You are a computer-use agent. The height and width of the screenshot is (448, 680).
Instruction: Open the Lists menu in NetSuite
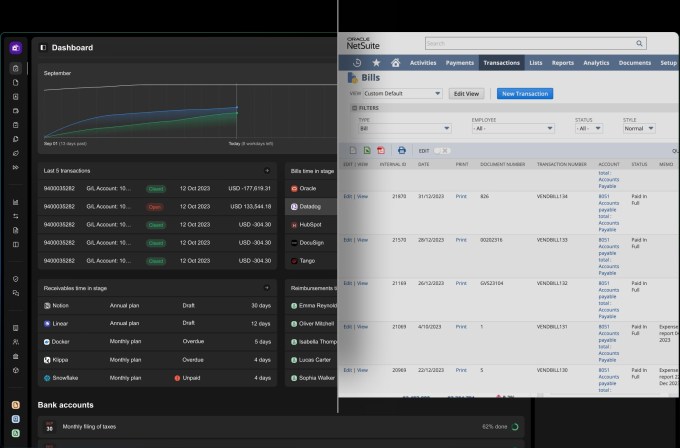tap(536, 63)
